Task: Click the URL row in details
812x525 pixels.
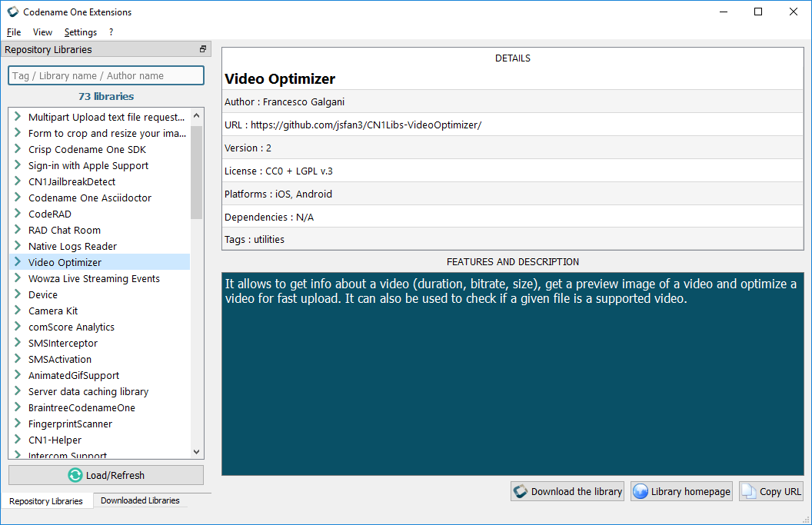Action: [x=513, y=125]
